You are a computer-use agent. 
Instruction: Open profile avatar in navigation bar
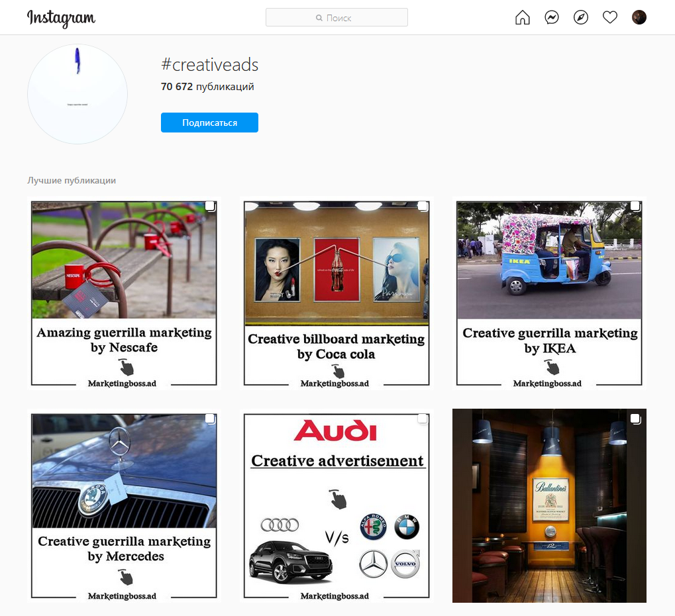(x=639, y=18)
